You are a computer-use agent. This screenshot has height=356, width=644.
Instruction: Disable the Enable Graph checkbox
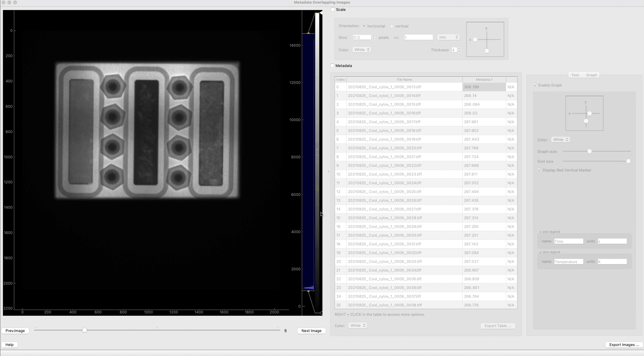coord(535,85)
